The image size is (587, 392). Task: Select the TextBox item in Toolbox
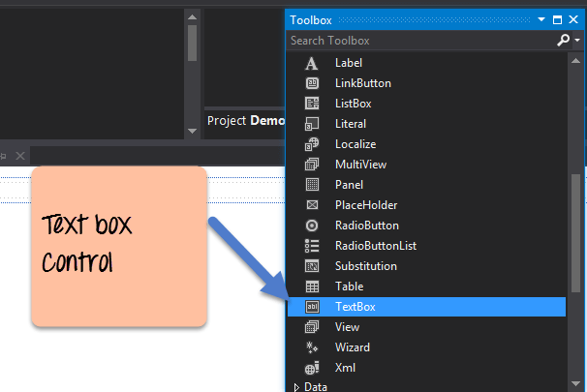(x=355, y=307)
